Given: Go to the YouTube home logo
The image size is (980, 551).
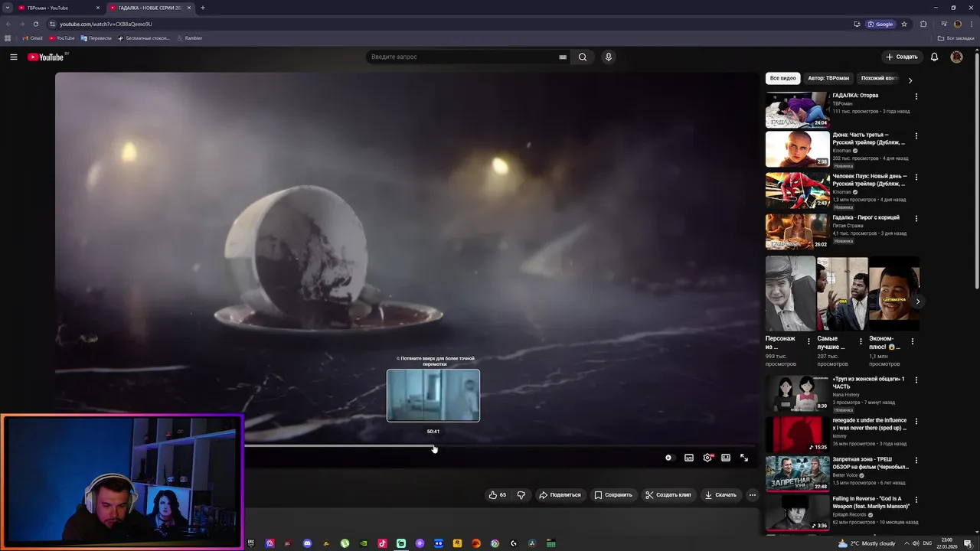Looking at the screenshot, I should coord(47,57).
